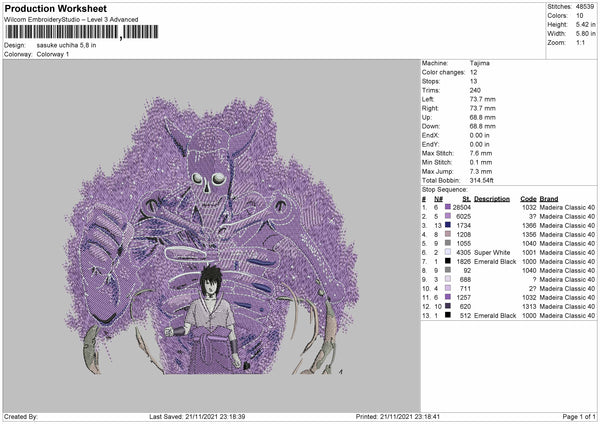The image size is (600, 424).
Task: Click the Zoom value 1:1
Action: pyautogui.click(x=580, y=42)
